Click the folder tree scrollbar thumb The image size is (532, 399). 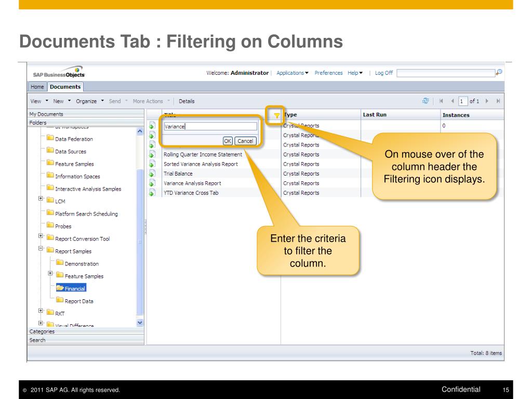140,242
